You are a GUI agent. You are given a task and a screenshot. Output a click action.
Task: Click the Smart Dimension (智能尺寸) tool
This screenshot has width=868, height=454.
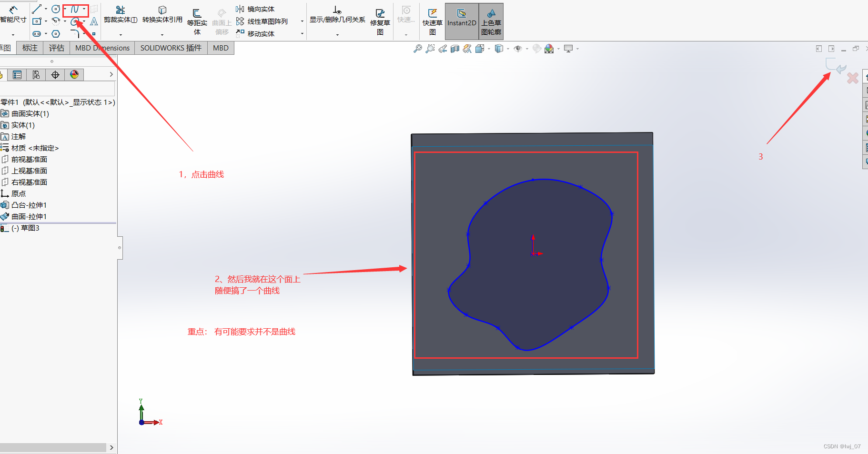click(x=13, y=14)
